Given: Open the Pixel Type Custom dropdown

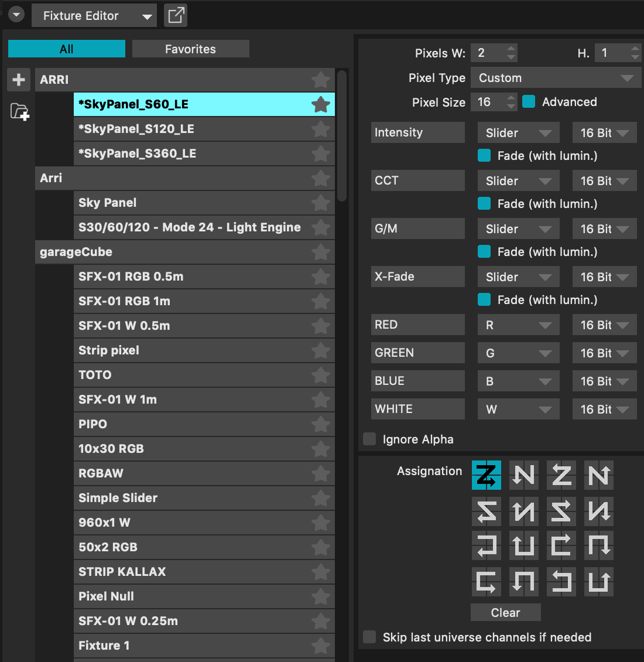Looking at the screenshot, I should [x=556, y=78].
